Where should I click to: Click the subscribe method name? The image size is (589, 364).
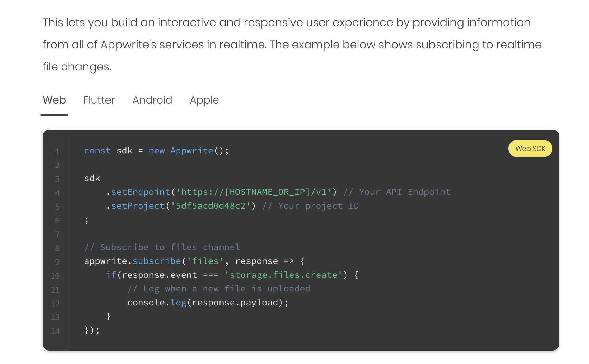coord(157,261)
